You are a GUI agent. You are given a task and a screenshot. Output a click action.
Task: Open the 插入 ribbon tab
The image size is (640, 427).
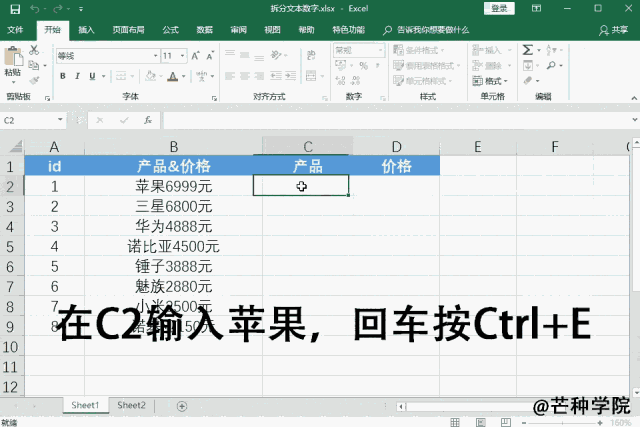click(x=87, y=31)
